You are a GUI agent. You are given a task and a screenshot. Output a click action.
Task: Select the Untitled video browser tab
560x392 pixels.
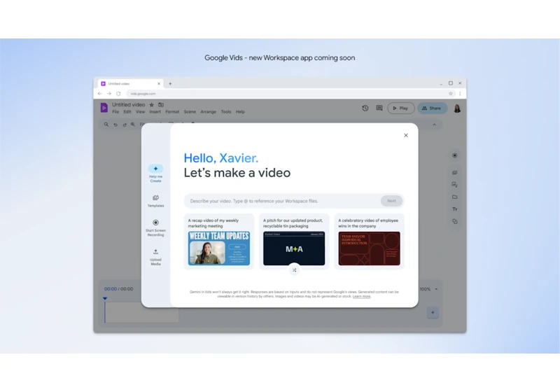pyautogui.click(x=131, y=83)
